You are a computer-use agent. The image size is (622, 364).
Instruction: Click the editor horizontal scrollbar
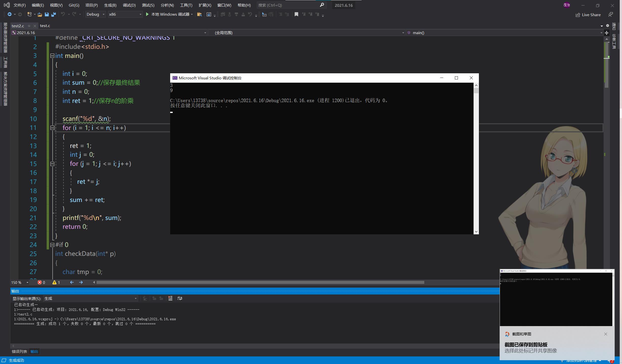click(260, 282)
